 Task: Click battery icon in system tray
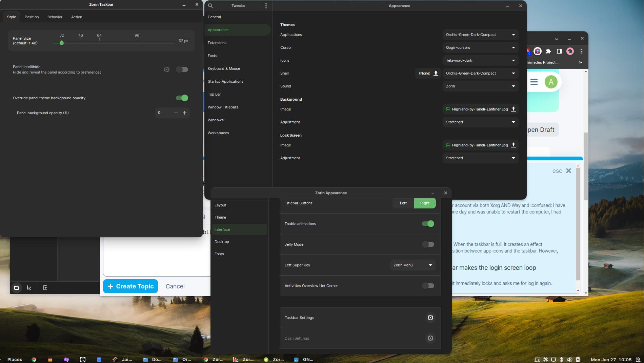(x=578, y=360)
